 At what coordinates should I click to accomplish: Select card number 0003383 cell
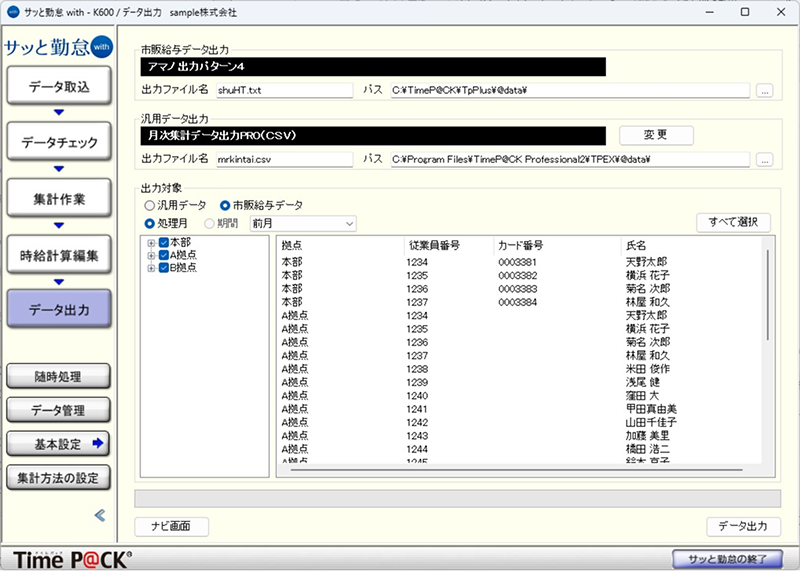tap(517, 289)
